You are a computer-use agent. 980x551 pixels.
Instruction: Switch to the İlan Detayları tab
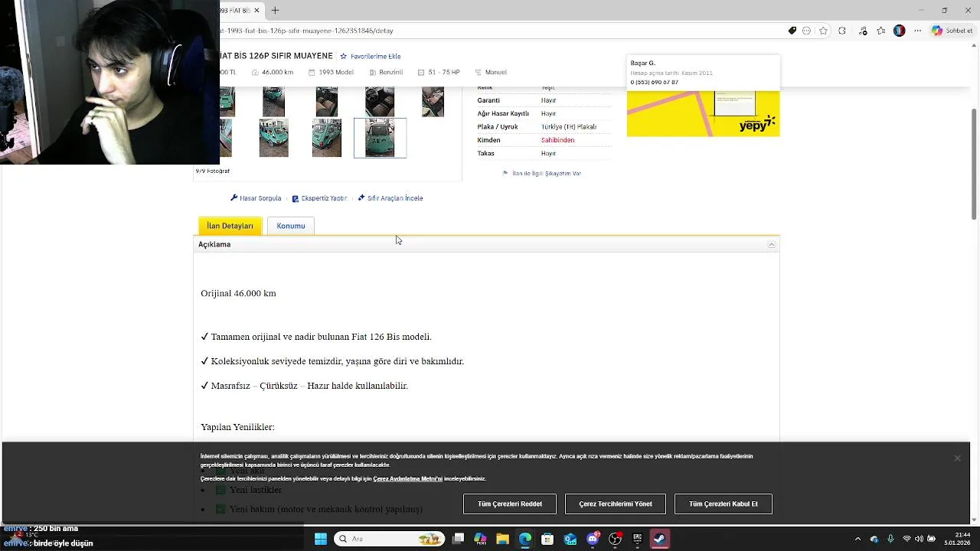tap(230, 226)
